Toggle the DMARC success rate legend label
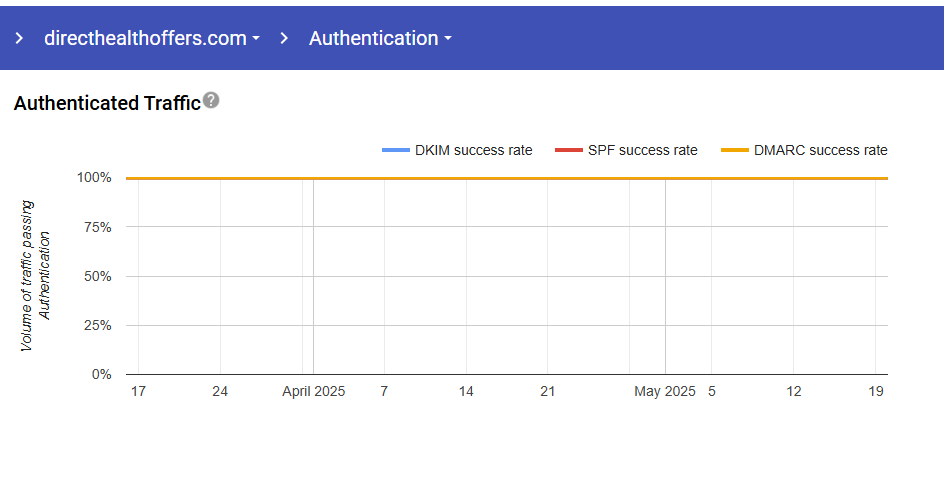This screenshot has width=944, height=481. tap(820, 150)
